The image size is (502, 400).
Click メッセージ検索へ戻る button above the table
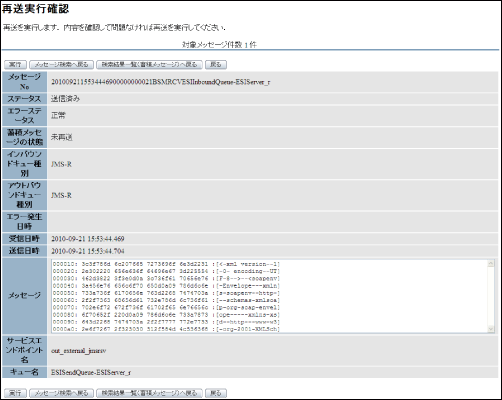coord(61,64)
